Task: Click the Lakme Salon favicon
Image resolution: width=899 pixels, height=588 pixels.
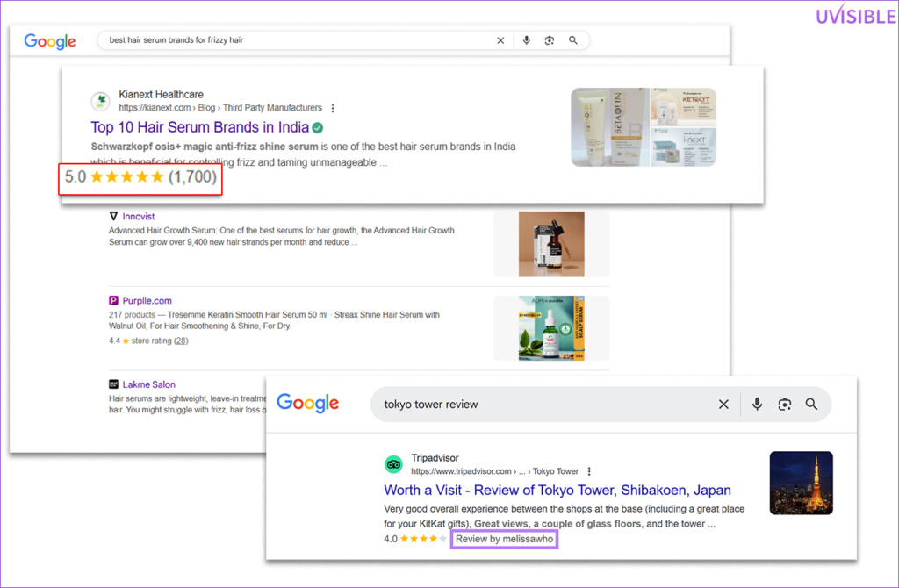Action: 113,384
